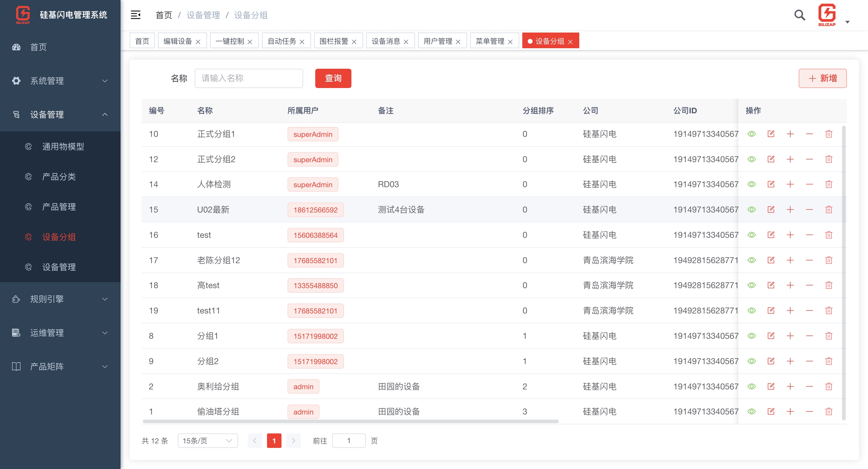Edit the U02最新 group with pencil icon
Image resolution: width=868 pixels, height=469 pixels.
pyautogui.click(x=771, y=209)
